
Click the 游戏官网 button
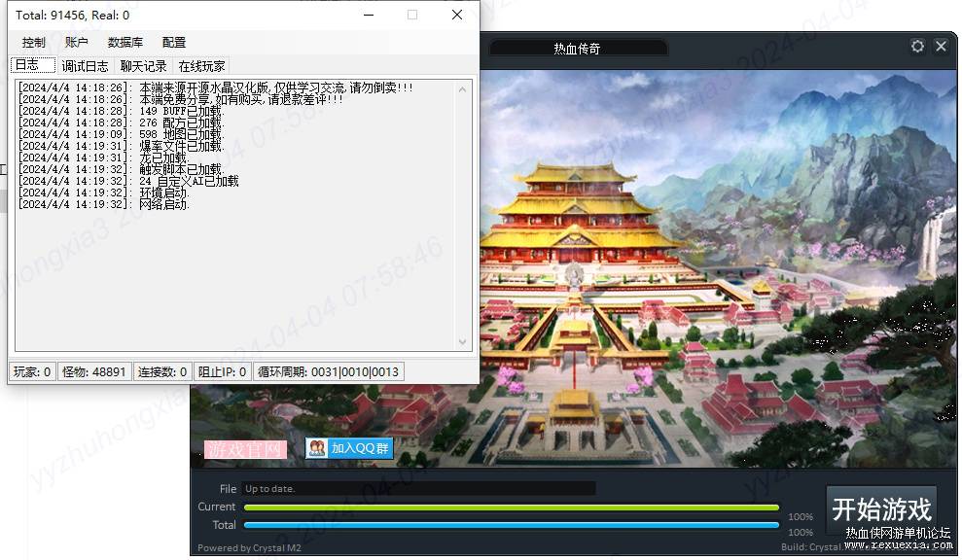click(x=245, y=449)
